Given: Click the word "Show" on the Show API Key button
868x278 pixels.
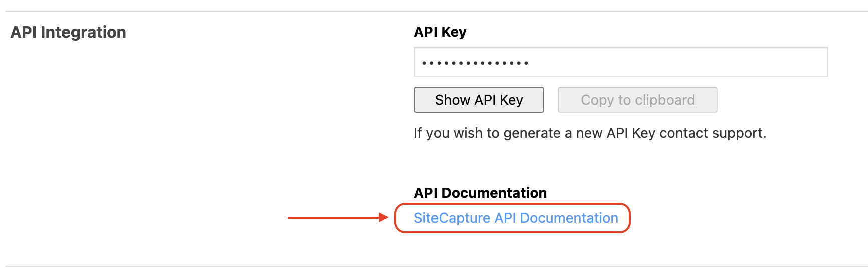Looking at the screenshot, I should [x=452, y=100].
